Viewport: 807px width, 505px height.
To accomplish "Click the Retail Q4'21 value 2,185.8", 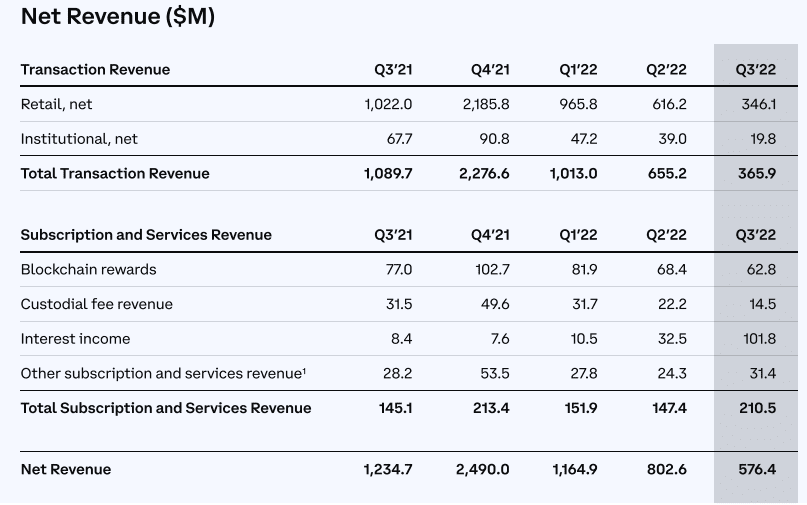I will pos(486,104).
